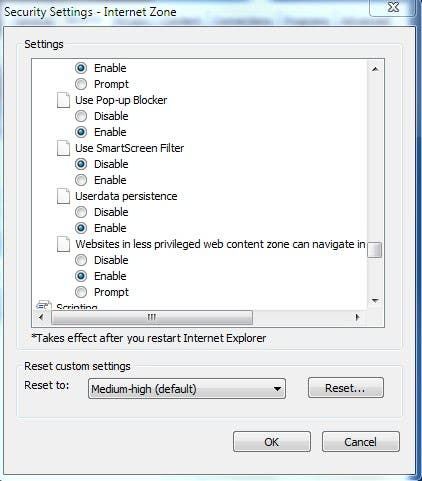
Task: Select Disable under Use Pop-up Blocker
Action: [x=81, y=116]
